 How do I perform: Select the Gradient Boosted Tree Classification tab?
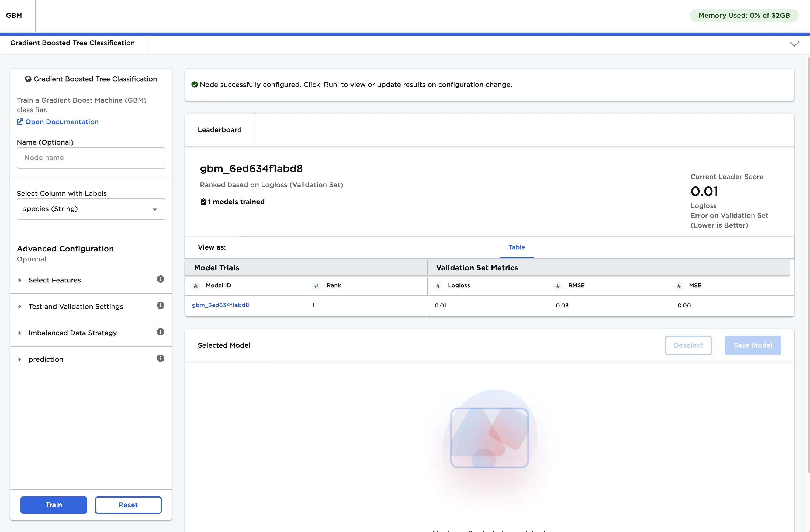coord(72,43)
